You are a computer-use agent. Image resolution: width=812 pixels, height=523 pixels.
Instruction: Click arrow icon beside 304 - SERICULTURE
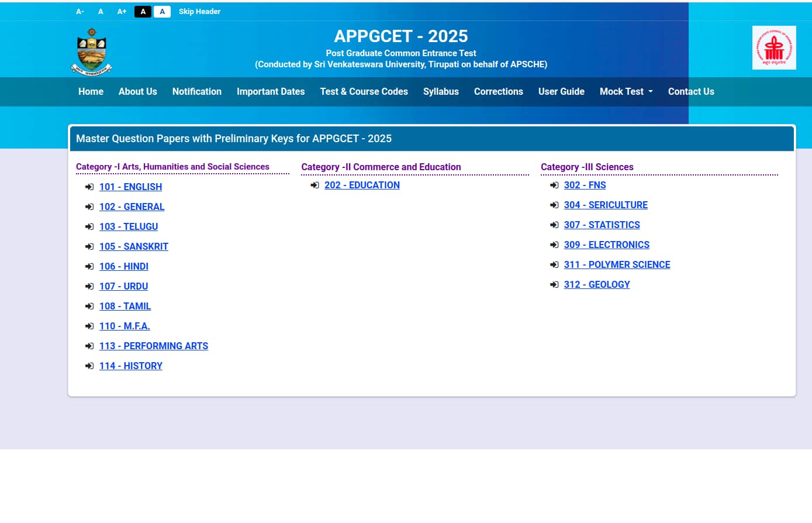point(554,205)
